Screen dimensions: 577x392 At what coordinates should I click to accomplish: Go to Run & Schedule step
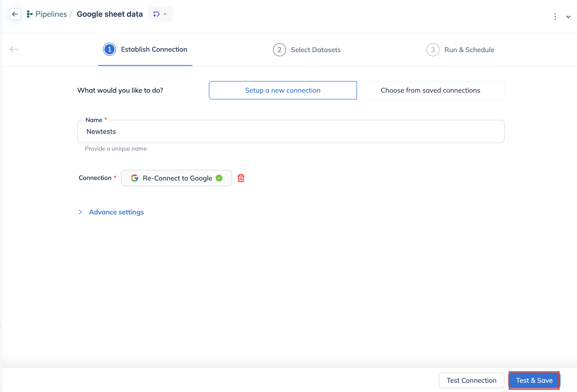tap(460, 50)
